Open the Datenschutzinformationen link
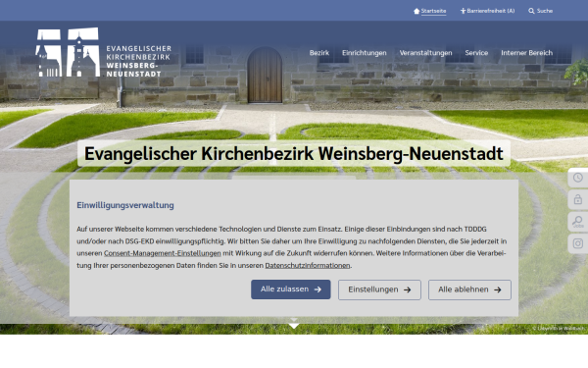Viewport: 588px width, 368px height. click(308, 266)
